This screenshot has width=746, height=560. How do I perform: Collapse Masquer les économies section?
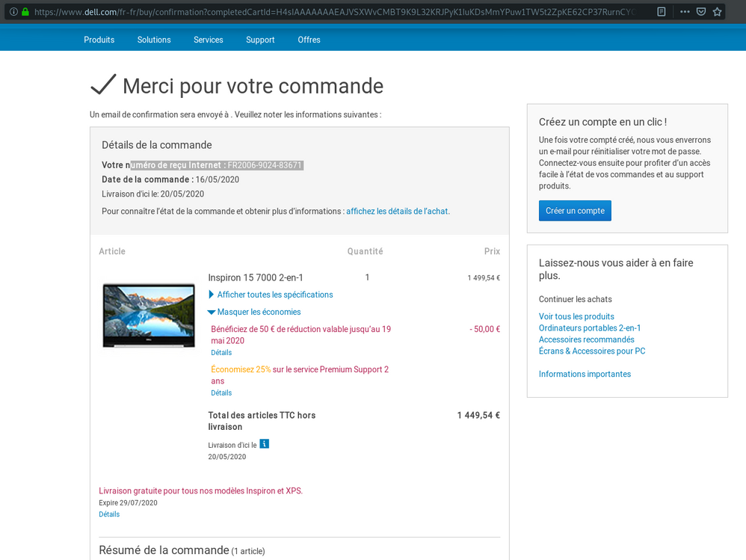(x=255, y=312)
